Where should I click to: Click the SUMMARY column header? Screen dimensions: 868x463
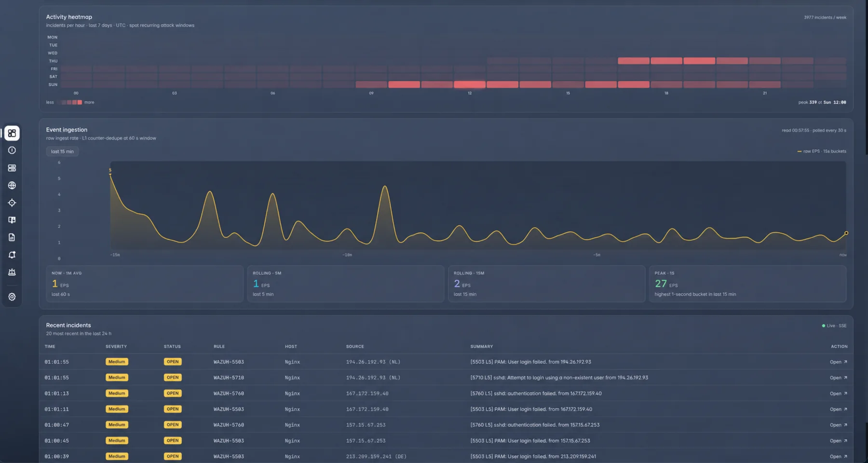click(482, 346)
